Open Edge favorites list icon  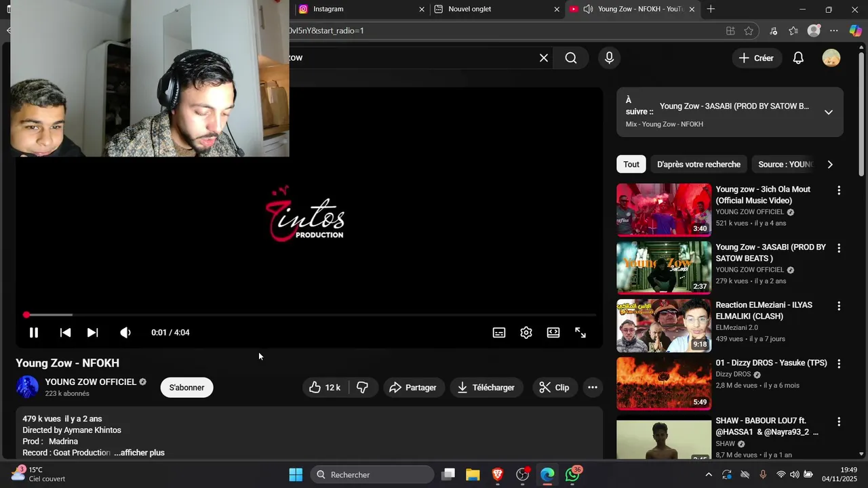point(793,30)
